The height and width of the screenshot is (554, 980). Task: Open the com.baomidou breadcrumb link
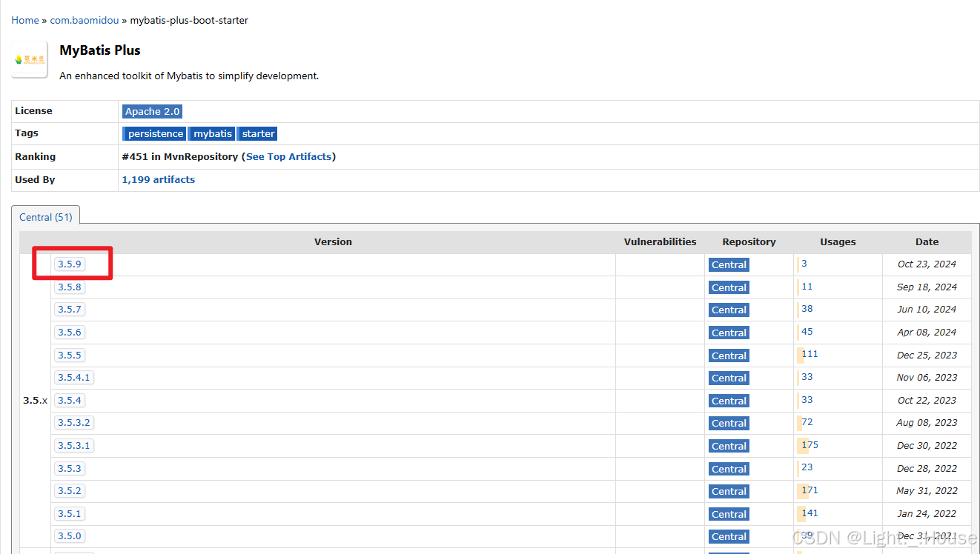tap(85, 20)
